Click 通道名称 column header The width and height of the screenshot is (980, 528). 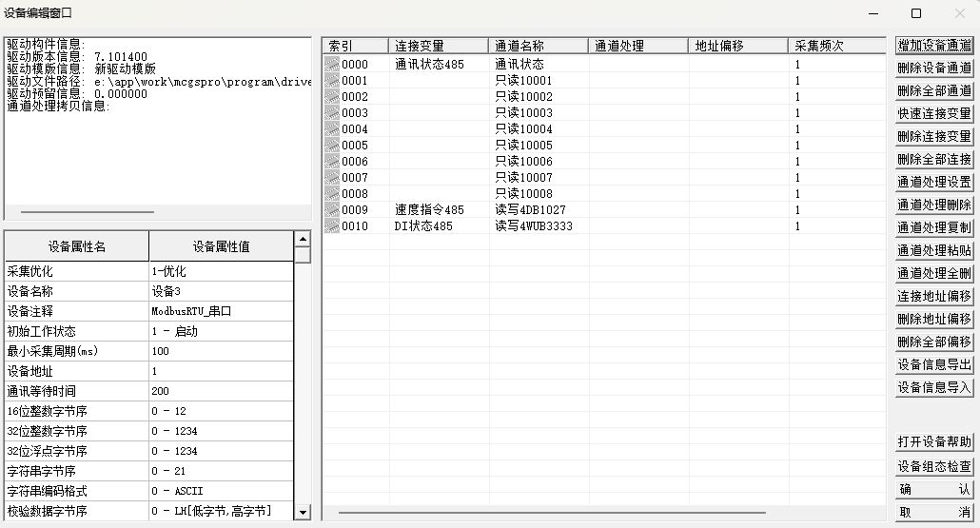point(539,46)
